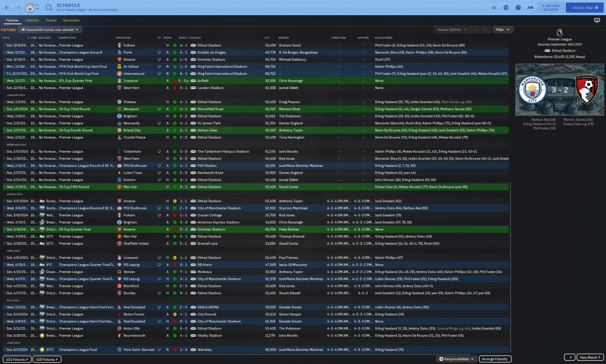Click the Blackpool club badge
The height and width of the screenshot is (364, 606).
119,109
